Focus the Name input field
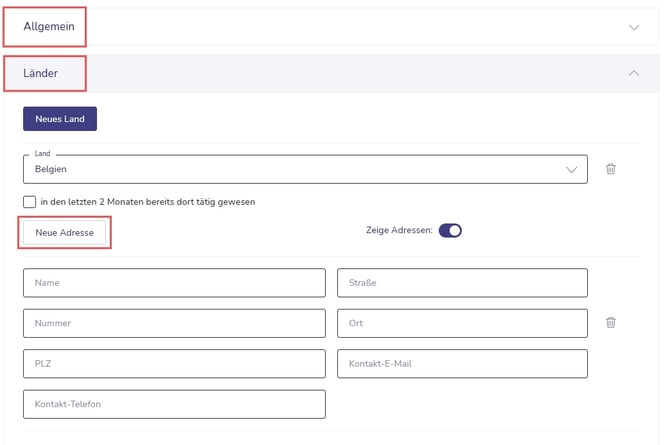 [x=174, y=283]
